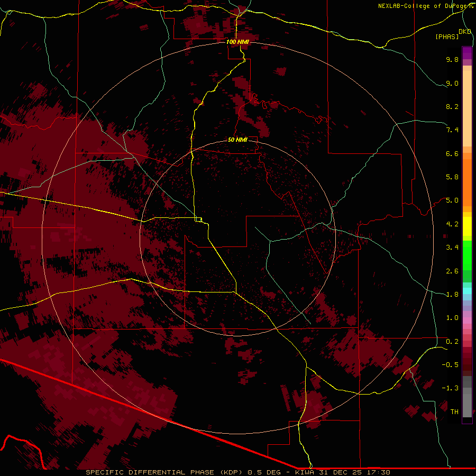Click the [PHAS] legend unit label
Screen dimensions: 476x476
click(x=447, y=36)
